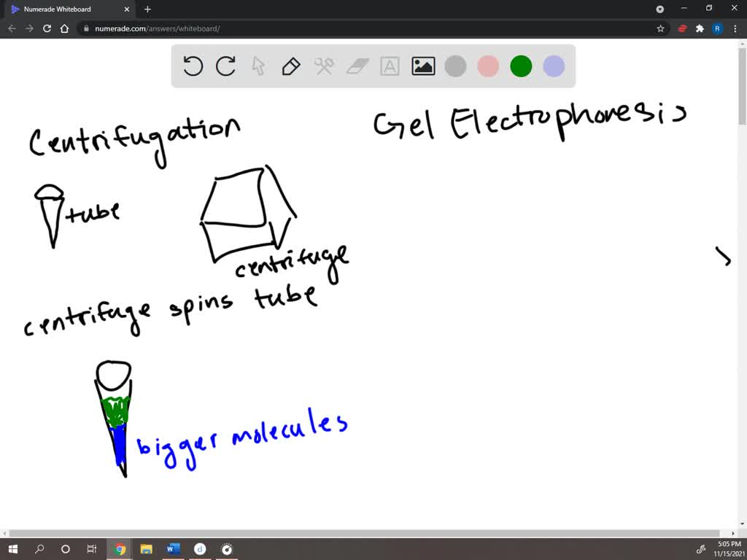The image size is (747, 560).
Task: Reload the whiteboard page
Action: click(47, 28)
